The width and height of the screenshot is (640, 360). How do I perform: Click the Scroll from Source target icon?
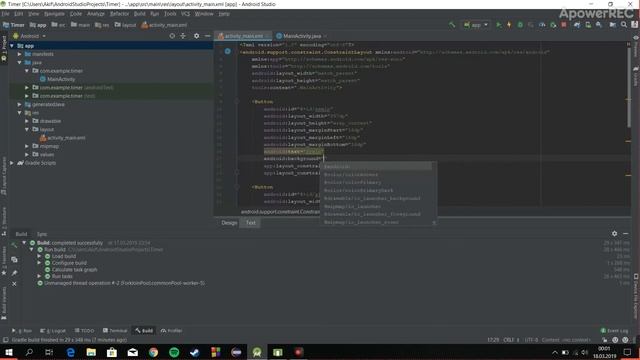pyautogui.click(x=172, y=36)
